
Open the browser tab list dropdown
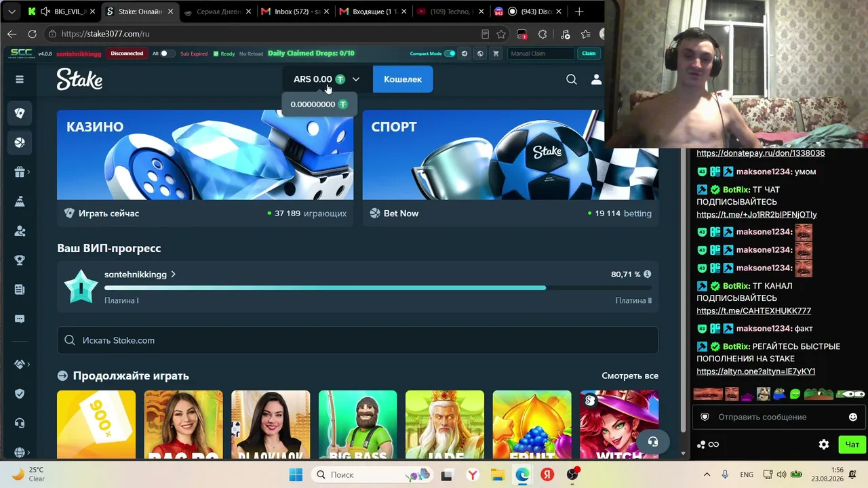[x=12, y=12]
